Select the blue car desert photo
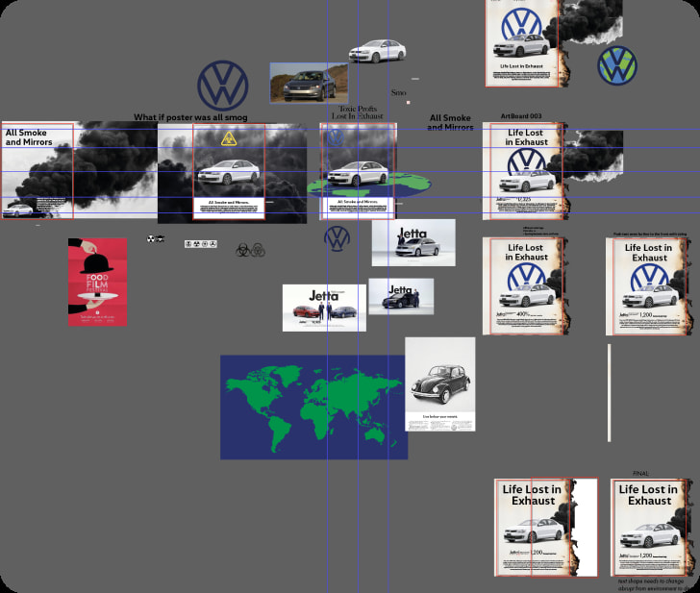700x593 pixels. [309, 83]
